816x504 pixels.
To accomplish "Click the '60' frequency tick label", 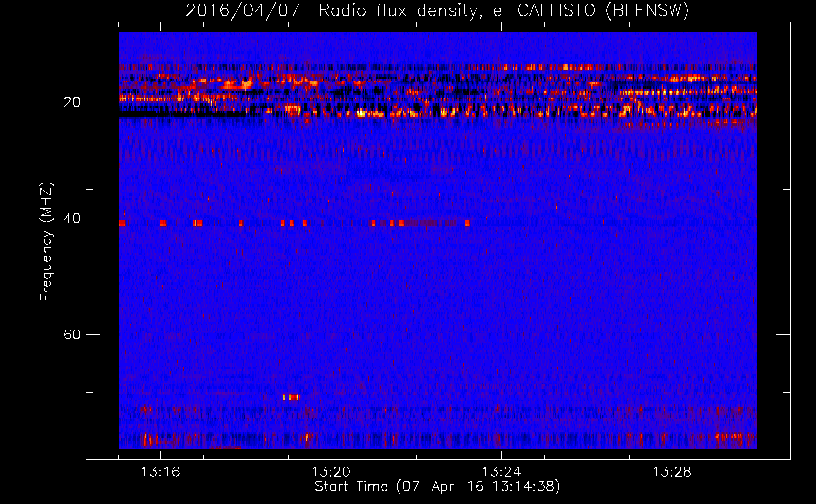I will pyautogui.click(x=72, y=334).
